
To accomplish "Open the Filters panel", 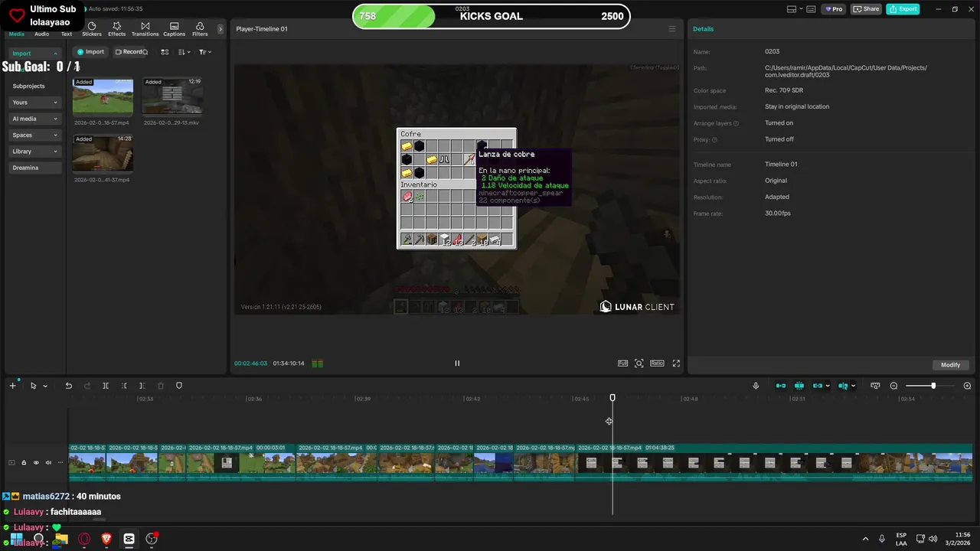I will pos(200,29).
